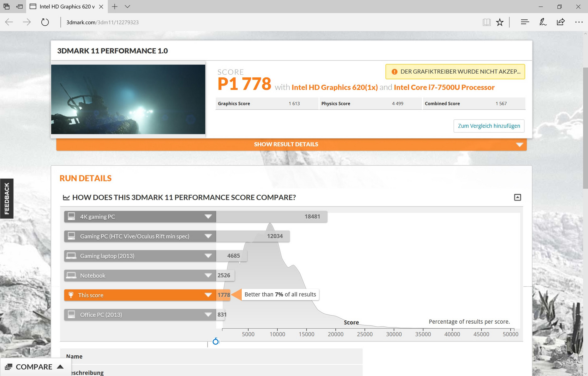Add page to favorites with star icon
The image size is (588, 376).
(500, 22)
